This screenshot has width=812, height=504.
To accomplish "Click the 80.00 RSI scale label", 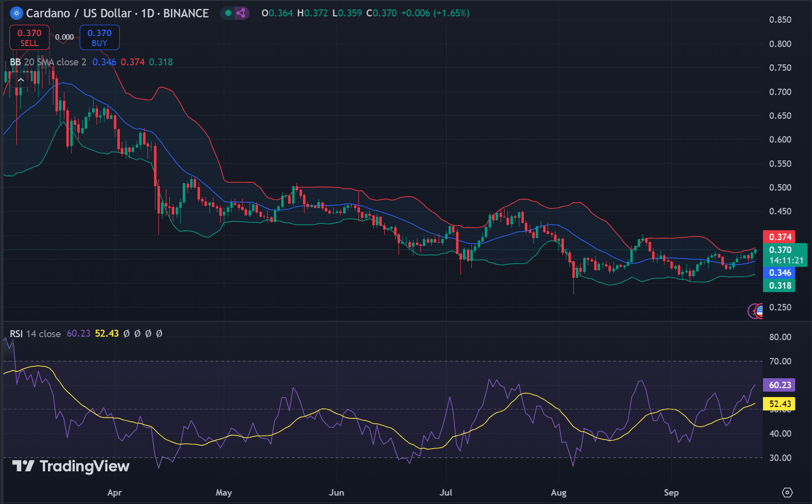I will pyautogui.click(x=780, y=337).
